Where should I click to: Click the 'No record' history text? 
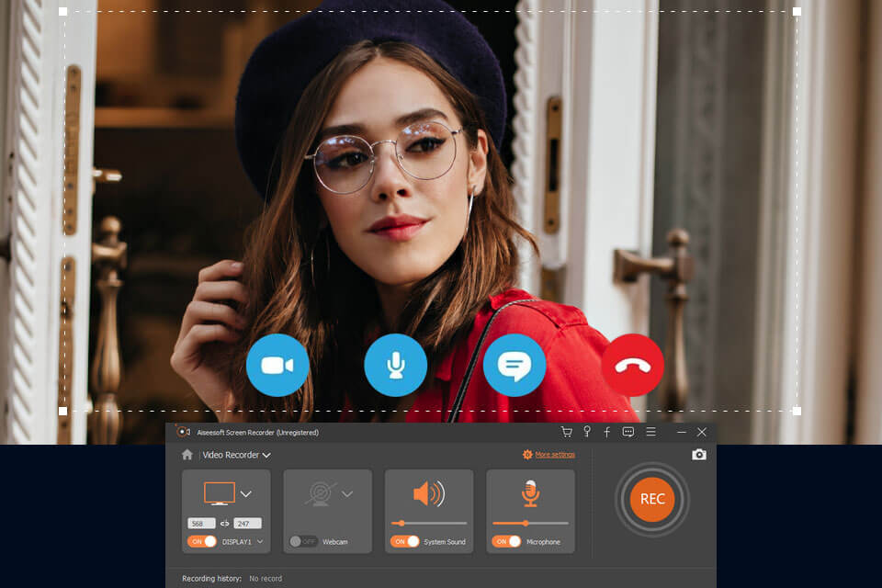click(266, 579)
